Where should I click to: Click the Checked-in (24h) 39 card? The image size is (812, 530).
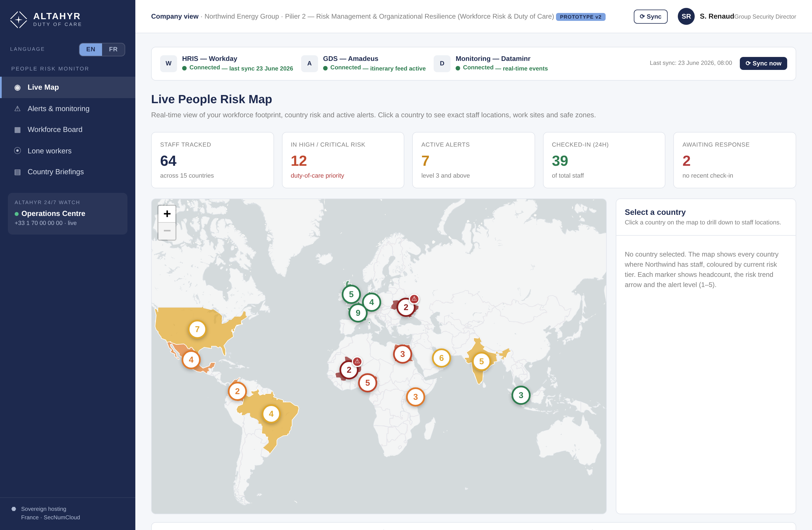604,160
